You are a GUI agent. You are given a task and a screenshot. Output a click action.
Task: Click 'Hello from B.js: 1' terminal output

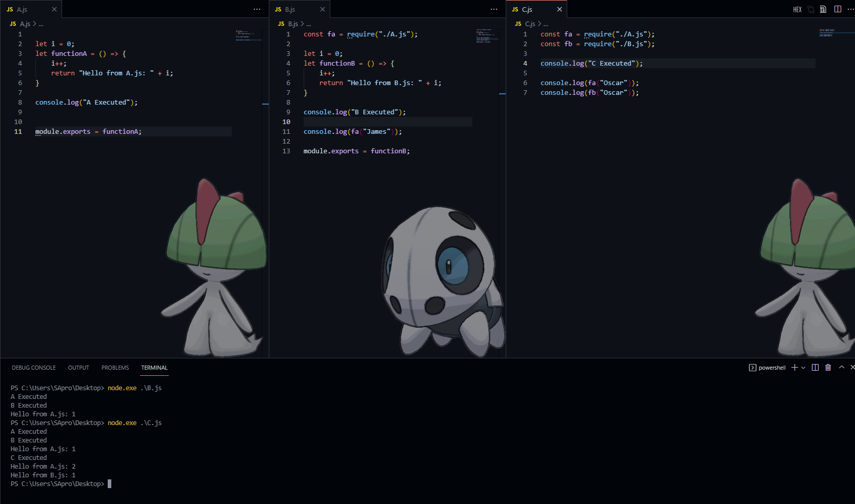tap(43, 475)
